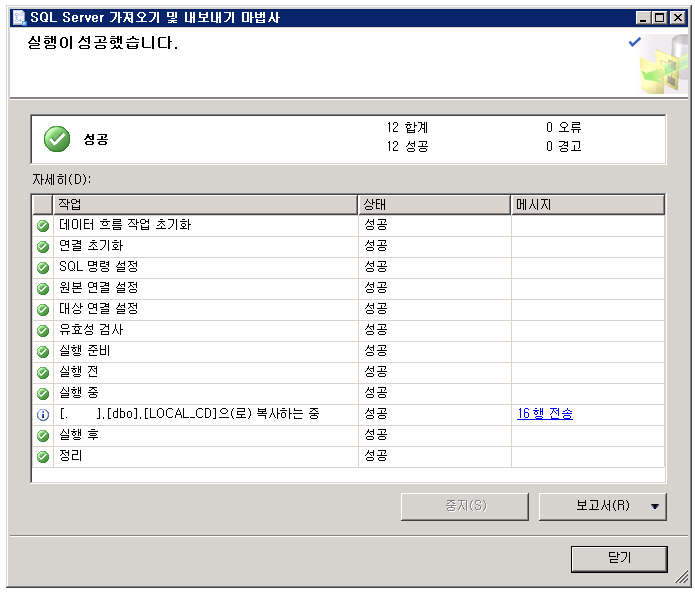Select the 정리 row text
Image resolution: width=695 pixels, height=593 pixels.
coord(70,455)
